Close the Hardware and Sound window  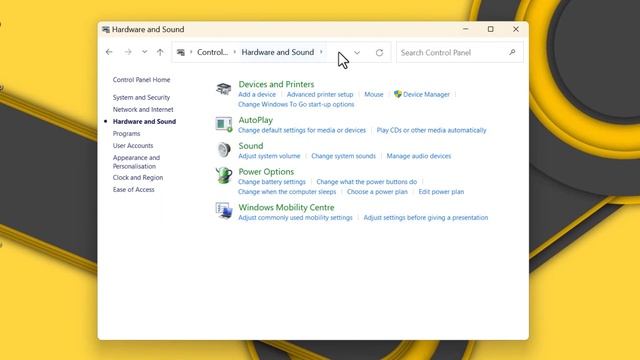pos(516,29)
